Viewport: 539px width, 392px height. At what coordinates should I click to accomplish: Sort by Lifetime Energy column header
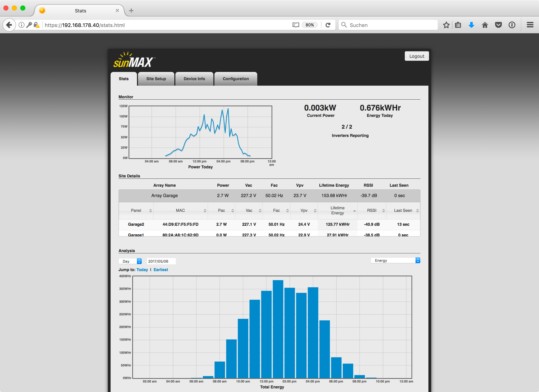(x=337, y=211)
